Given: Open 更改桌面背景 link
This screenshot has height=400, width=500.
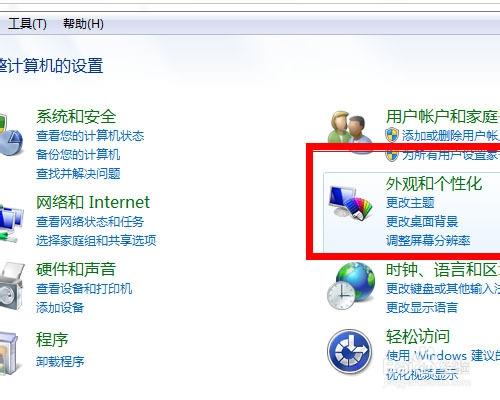Looking at the screenshot, I should (422, 221).
